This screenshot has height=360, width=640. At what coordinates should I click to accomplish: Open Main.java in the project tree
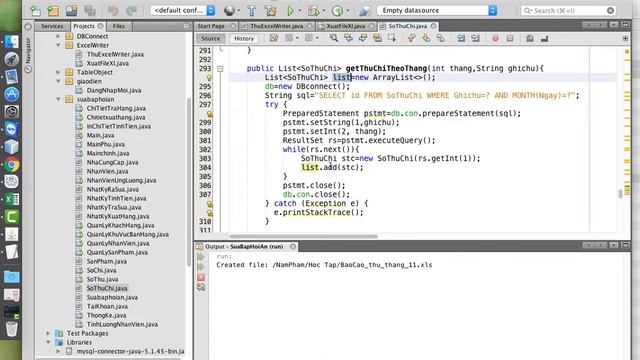coord(100,135)
